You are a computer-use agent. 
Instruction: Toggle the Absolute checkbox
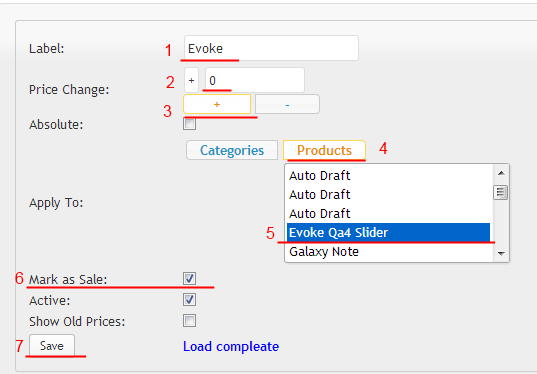[189, 124]
